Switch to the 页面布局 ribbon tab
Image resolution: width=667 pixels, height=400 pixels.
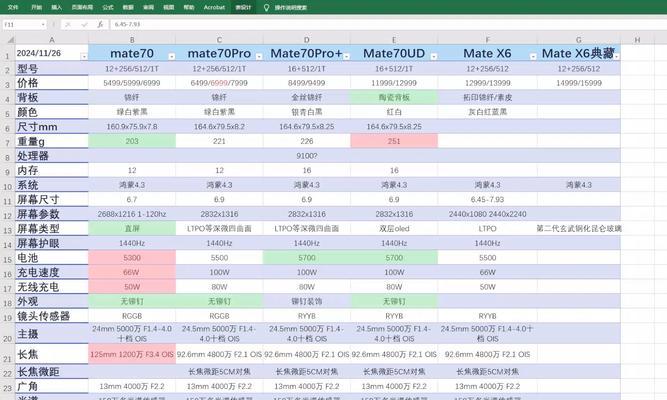click(x=82, y=7)
